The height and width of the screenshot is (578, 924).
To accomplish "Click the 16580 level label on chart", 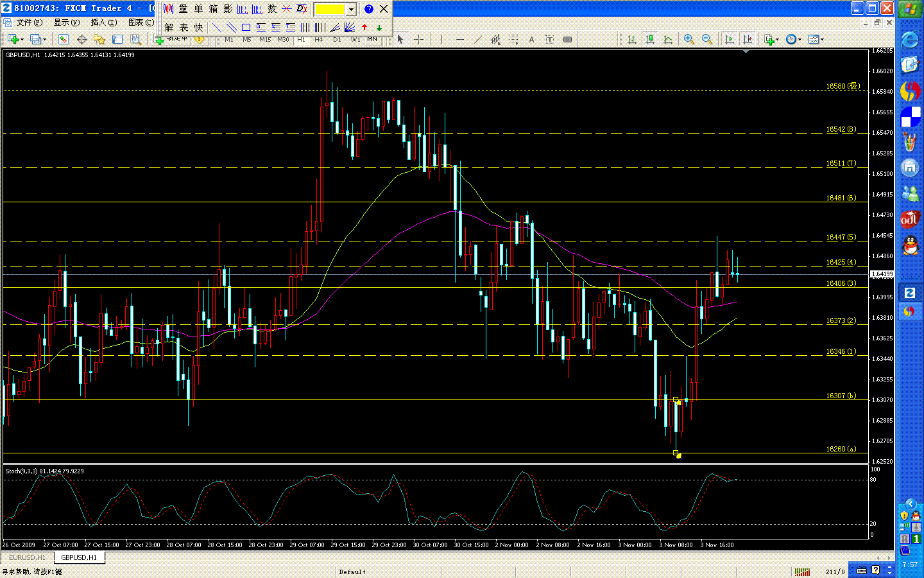I will pos(843,86).
